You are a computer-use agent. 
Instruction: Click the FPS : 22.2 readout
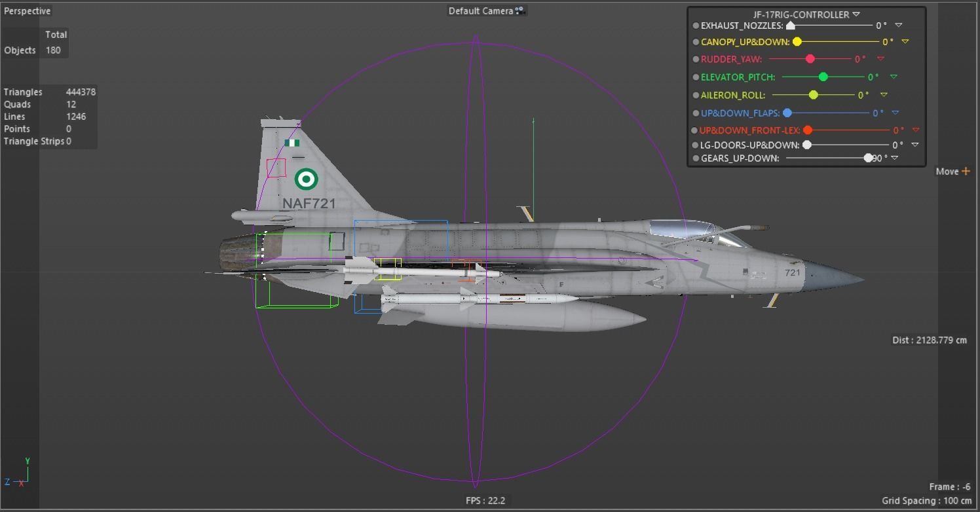[485, 500]
